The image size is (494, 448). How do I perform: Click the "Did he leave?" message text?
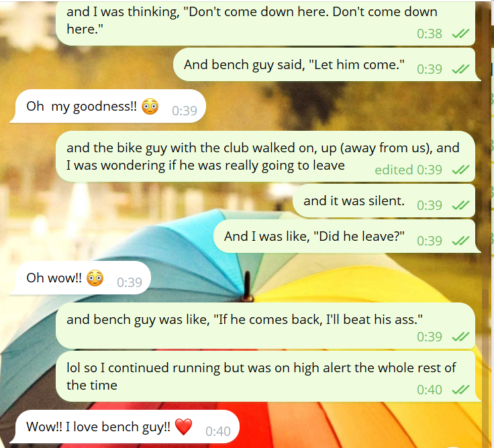[314, 236]
